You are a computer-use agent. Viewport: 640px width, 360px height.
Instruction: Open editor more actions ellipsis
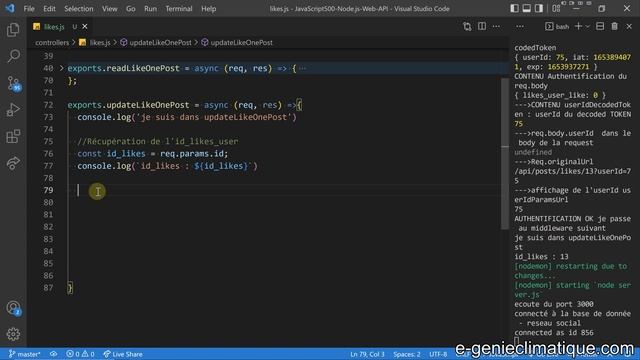coord(496,27)
